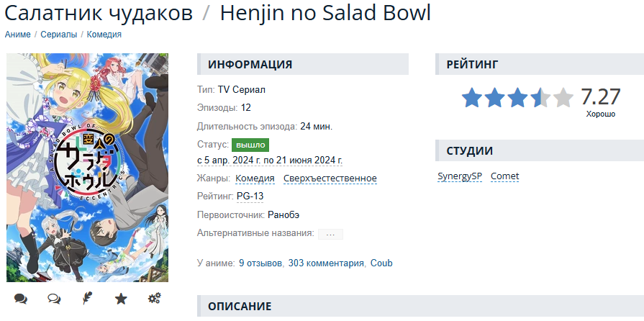Viewport: 644px width, 321px height.
Task: Open Комедия breadcrumb link
Action: pos(104,35)
